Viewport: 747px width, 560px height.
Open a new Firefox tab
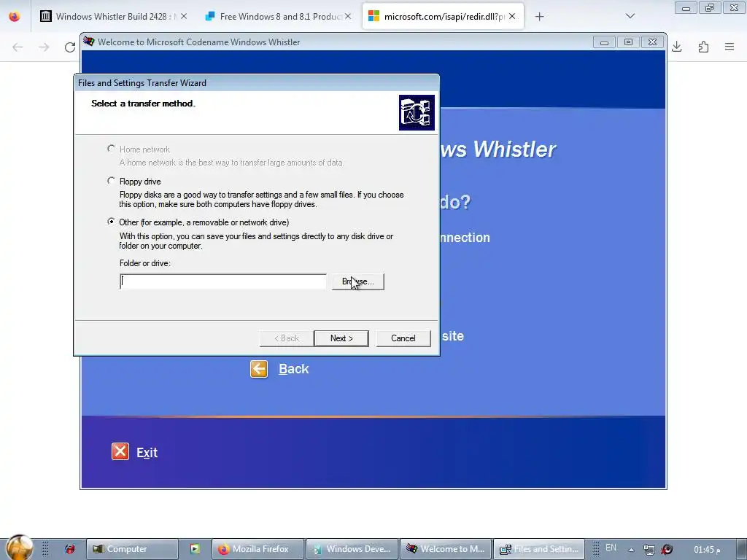point(539,17)
